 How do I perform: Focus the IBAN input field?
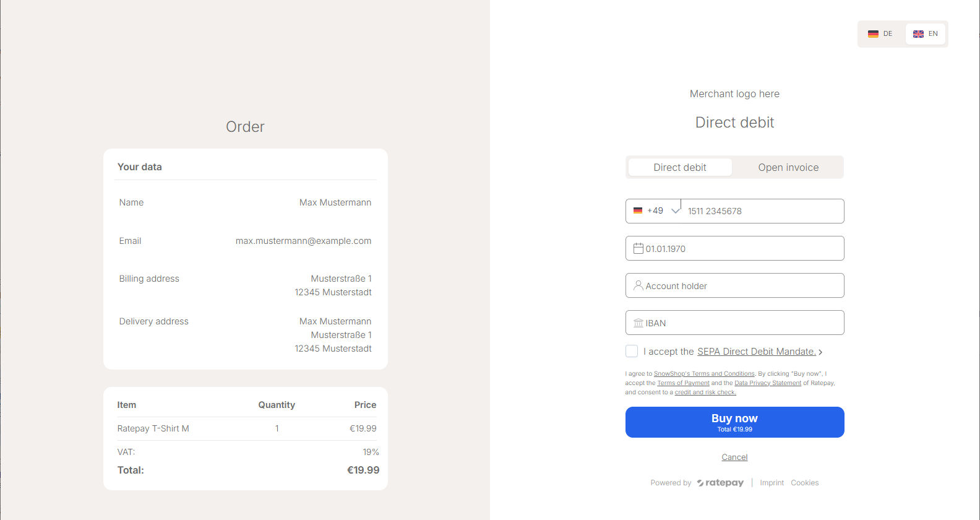pyautogui.click(x=742, y=323)
